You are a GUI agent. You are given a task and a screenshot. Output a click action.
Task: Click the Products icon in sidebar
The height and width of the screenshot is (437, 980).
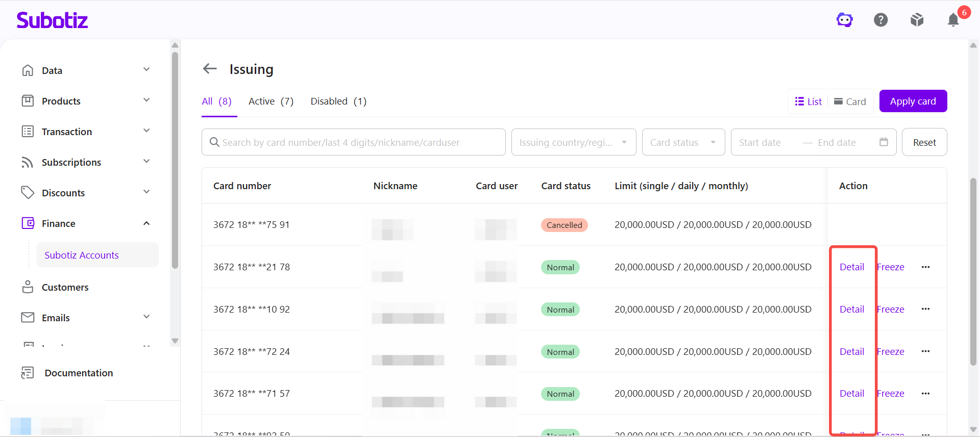coord(28,101)
